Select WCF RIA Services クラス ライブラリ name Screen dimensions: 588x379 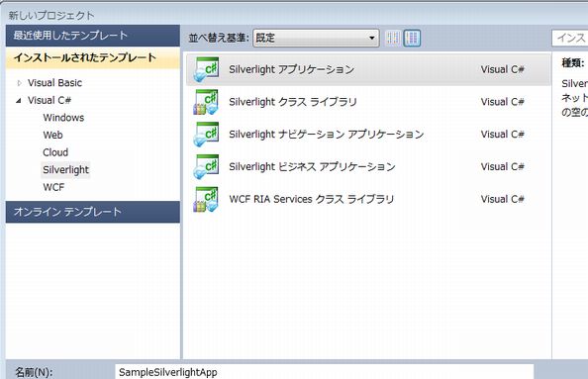pyautogui.click(x=311, y=199)
